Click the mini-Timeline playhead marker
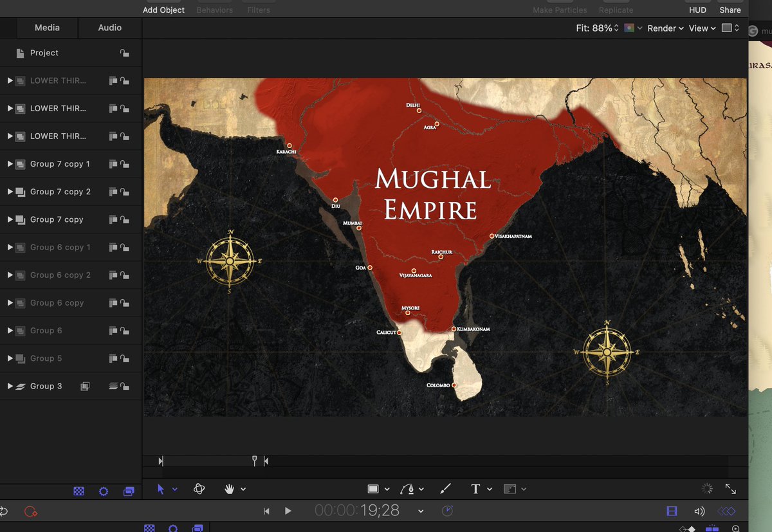 [255, 461]
